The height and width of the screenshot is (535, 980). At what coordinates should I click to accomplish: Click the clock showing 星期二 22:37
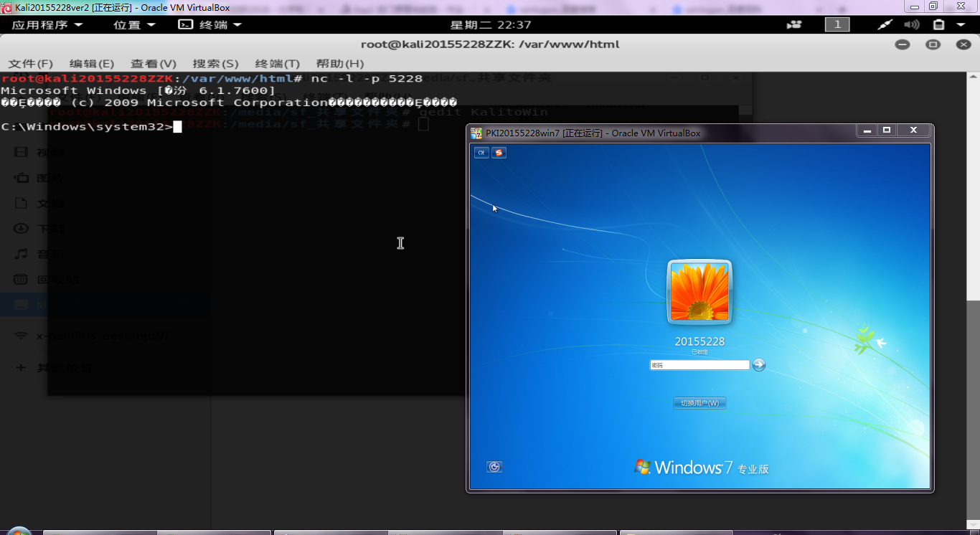coord(491,24)
